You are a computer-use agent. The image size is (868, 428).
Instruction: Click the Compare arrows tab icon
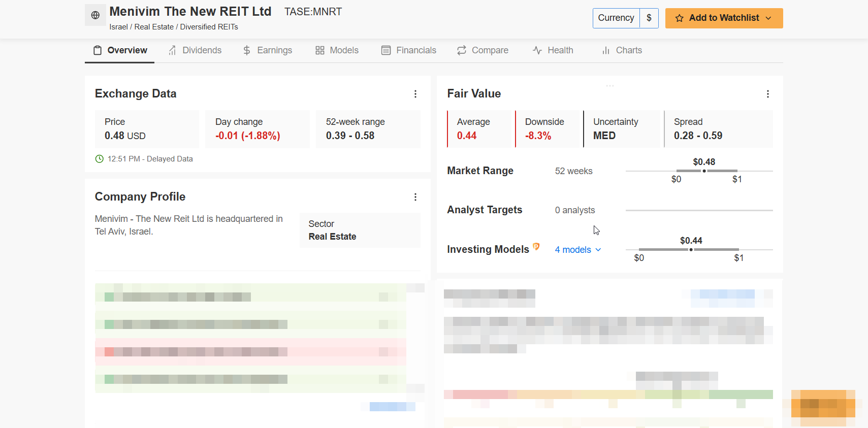[462, 50]
